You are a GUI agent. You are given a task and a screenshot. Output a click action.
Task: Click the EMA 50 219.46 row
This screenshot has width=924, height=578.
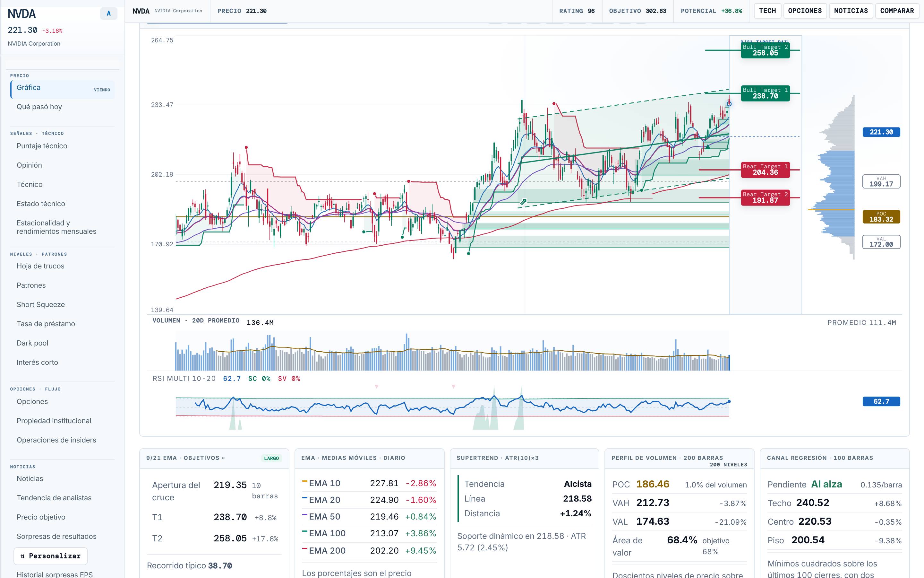click(x=369, y=517)
